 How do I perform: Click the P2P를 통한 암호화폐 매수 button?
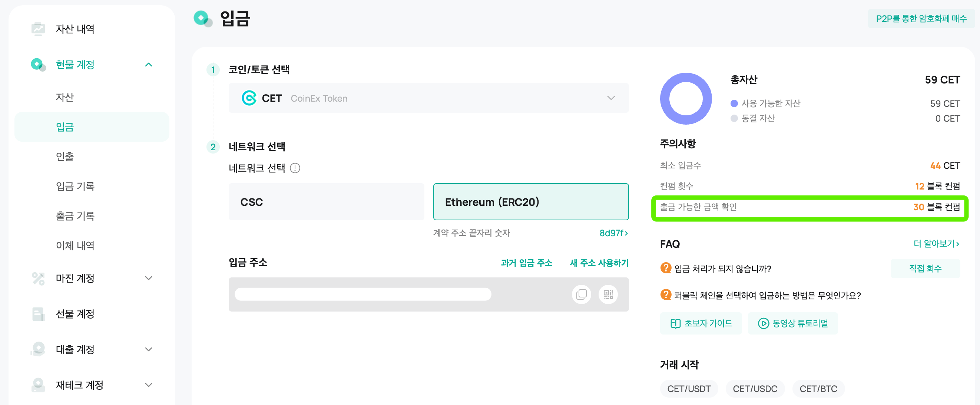[x=921, y=19]
